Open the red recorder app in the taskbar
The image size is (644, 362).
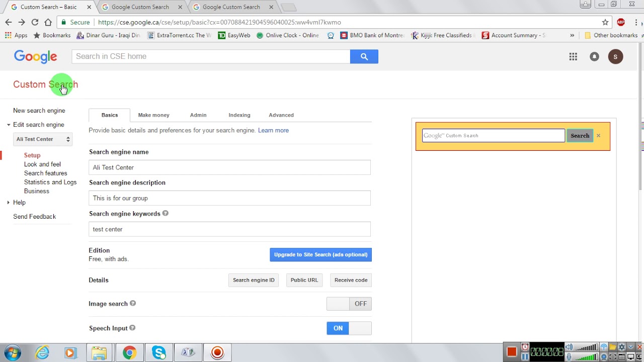pos(217,353)
